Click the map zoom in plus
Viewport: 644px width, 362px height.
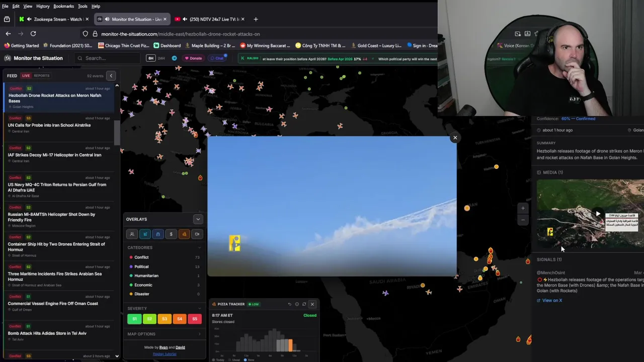[523, 208]
